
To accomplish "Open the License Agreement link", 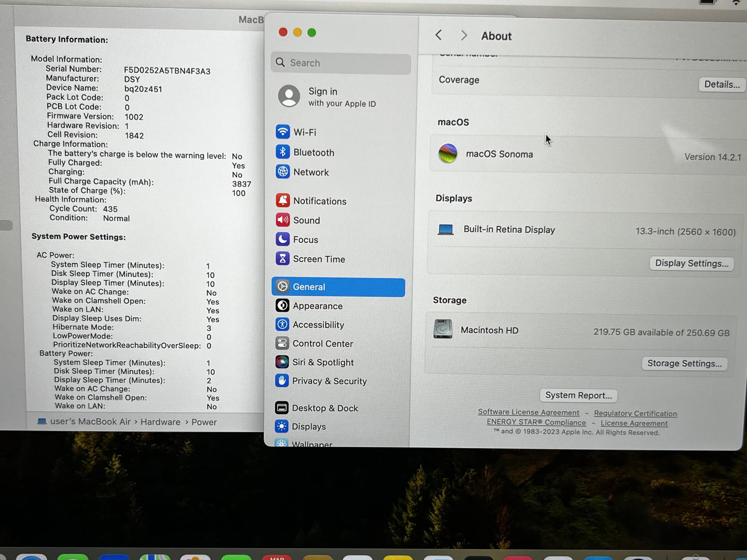I will [x=634, y=423].
